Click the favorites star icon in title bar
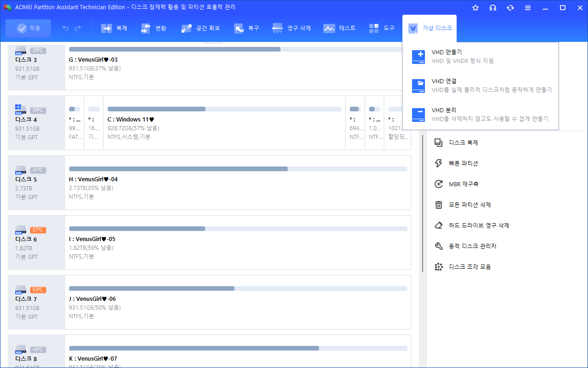 pyautogui.click(x=475, y=8)
